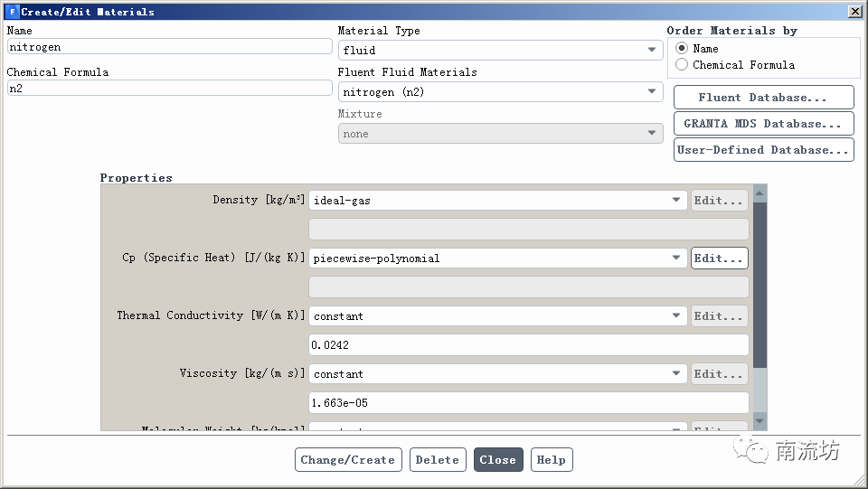
Task: Expand the Fluent Fluid Materials dropdown
Action: pos(500,92)
